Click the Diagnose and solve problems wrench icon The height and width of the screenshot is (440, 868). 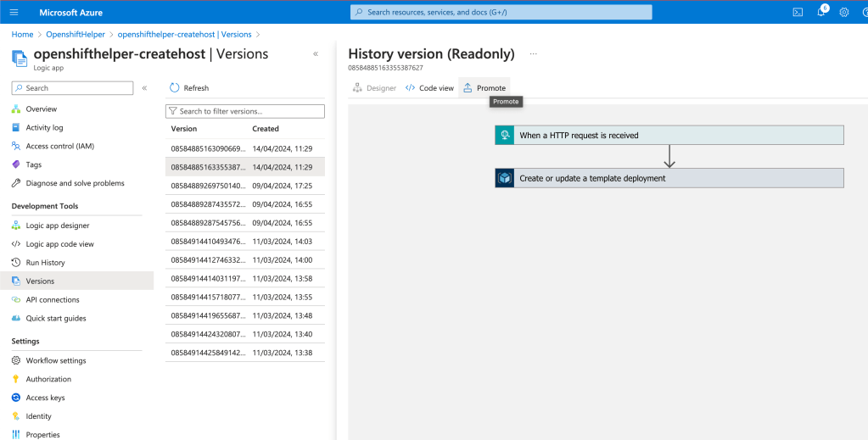[x=16, y=183]
